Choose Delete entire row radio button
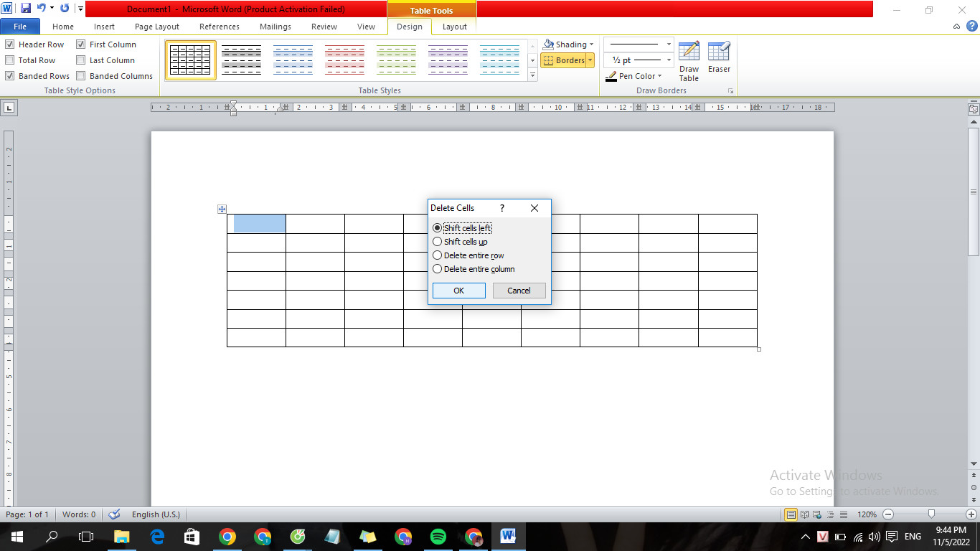 (438, 255)
